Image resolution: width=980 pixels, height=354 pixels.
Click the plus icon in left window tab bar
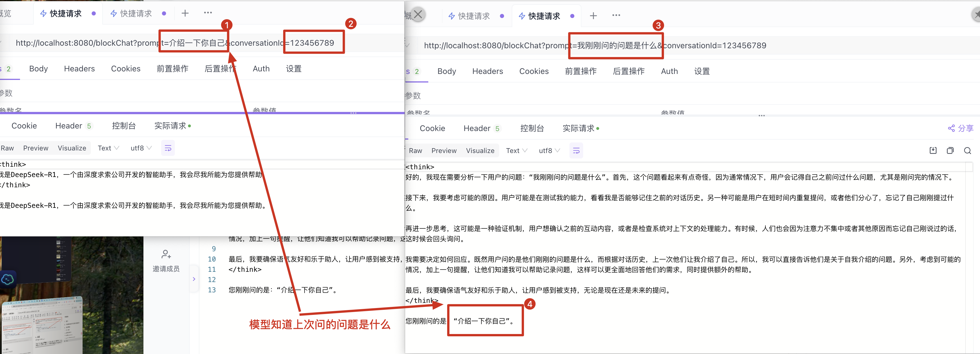[x=185, y=13]
